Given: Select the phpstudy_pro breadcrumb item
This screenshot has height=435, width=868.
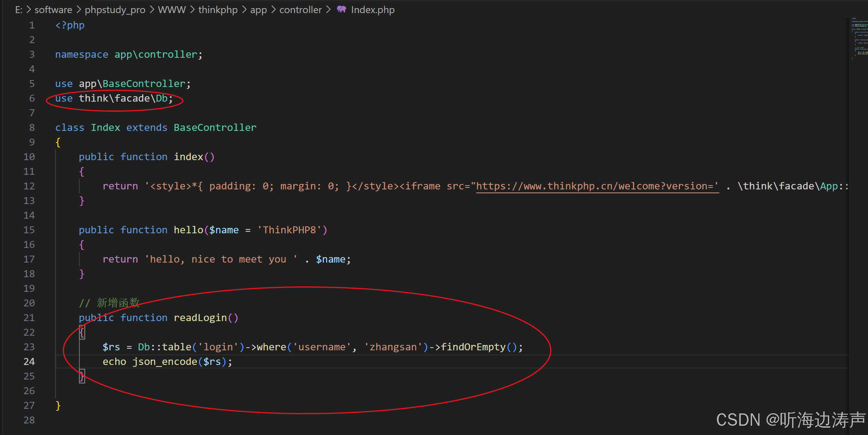Looking at the screenshot, I should click(114, 10).
